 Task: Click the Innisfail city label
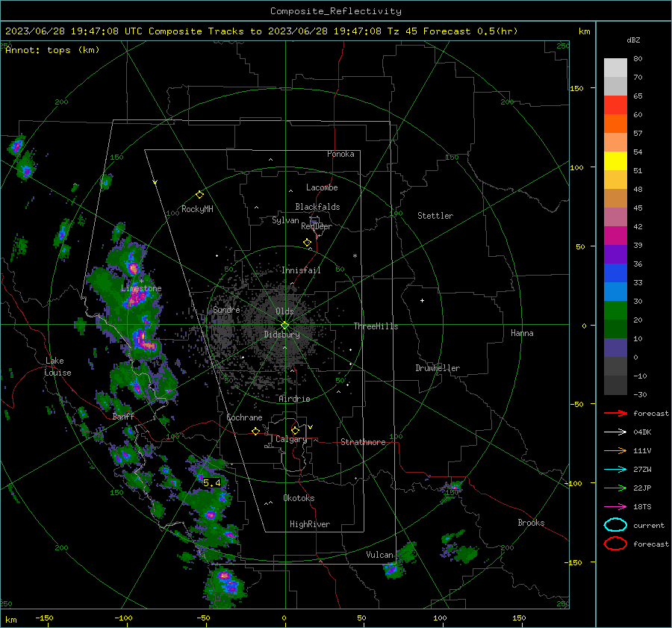(x=301, y=270)
